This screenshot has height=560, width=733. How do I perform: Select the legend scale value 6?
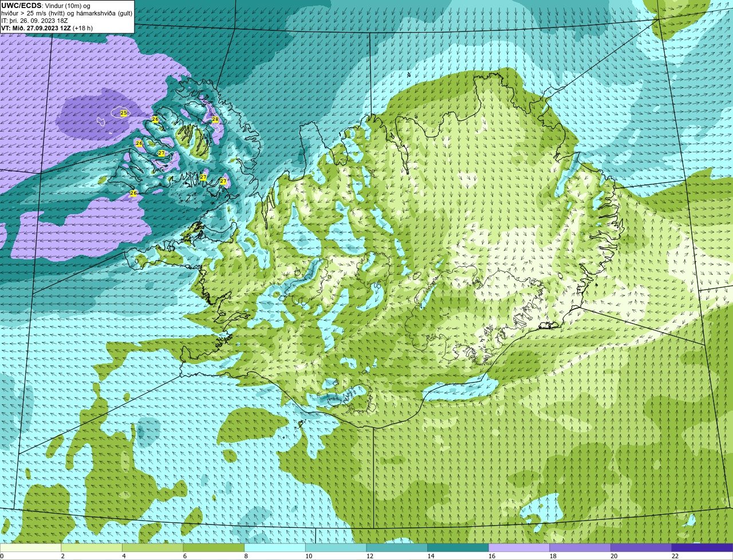185,556
